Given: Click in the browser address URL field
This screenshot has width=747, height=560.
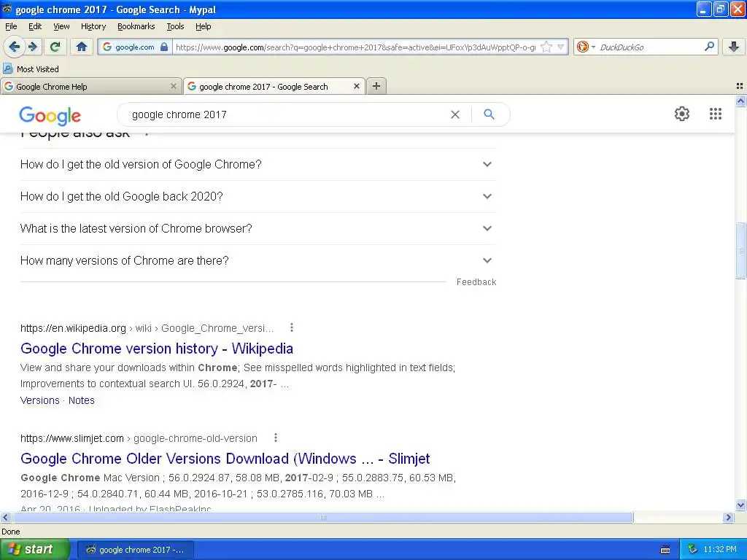Looking at the screenshot, I should (355, 47).
